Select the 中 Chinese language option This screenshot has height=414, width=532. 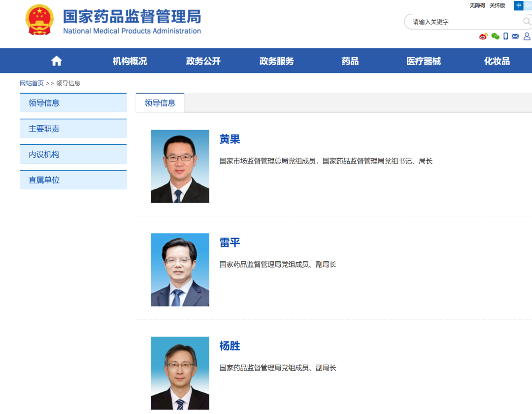click(518, 5)
